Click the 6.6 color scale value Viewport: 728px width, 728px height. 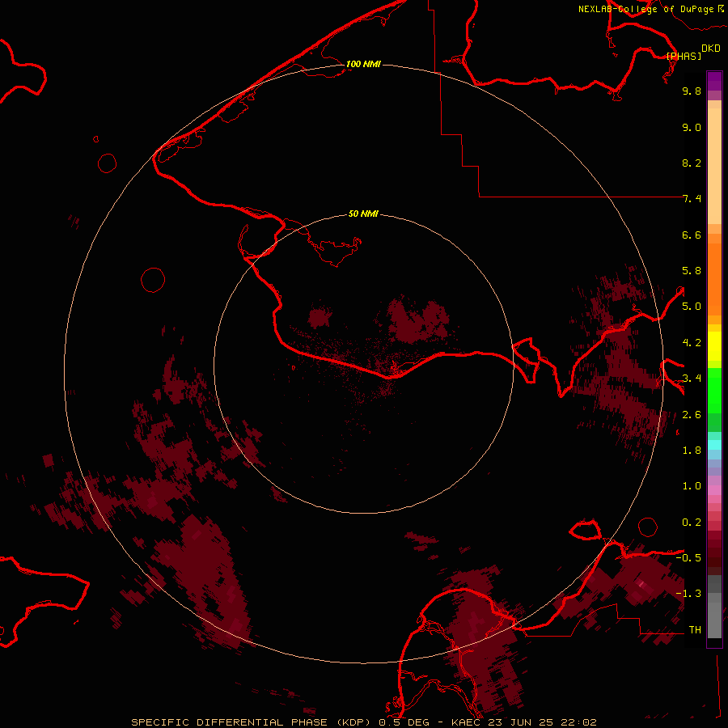pyautogui.click(x=692, y=235)
